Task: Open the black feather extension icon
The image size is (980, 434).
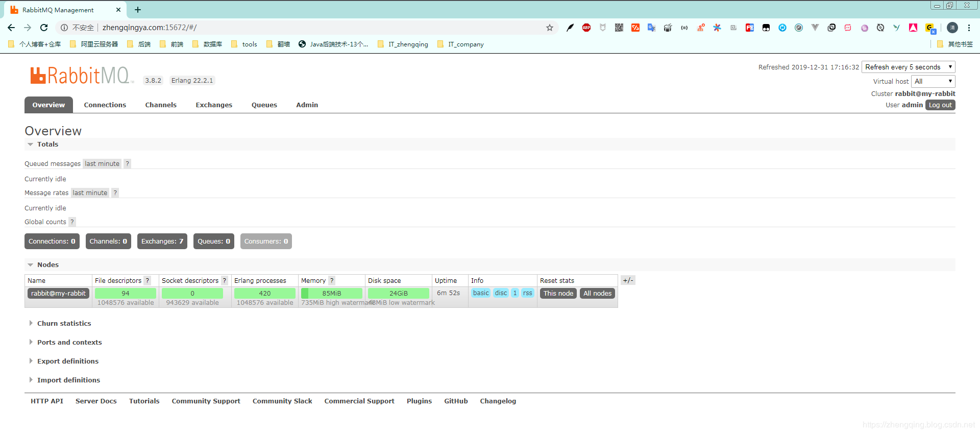Action: [x=570, y=28]
